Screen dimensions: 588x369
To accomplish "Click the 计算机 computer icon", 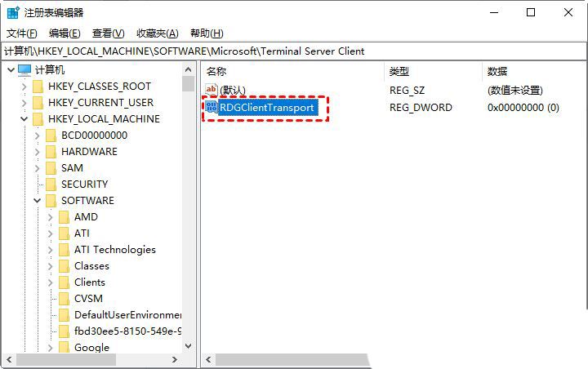I will [x=24, y=69].
